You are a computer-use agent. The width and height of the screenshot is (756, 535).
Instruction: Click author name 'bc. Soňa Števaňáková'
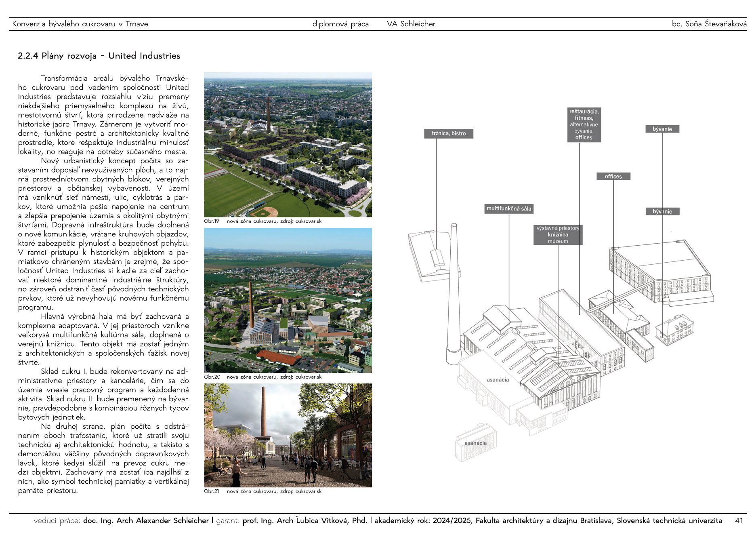point(709,24)
